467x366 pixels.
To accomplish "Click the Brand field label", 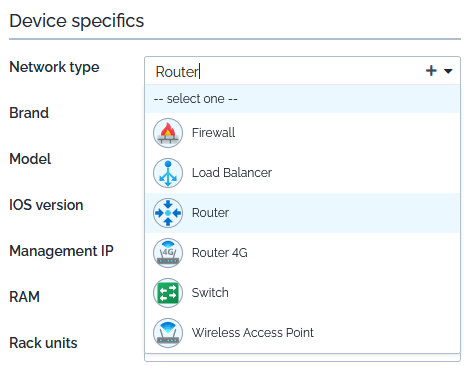I will pos(29,113).
